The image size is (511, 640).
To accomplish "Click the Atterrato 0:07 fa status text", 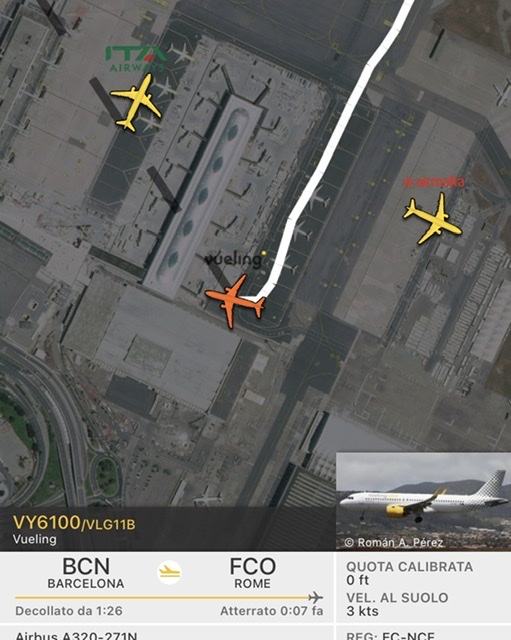I will (x=271, y=611).
